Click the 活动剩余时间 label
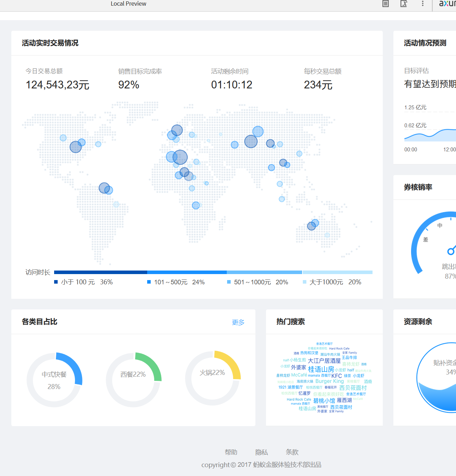This screenshot has height=476, width=456. click(x=230, y=71)
